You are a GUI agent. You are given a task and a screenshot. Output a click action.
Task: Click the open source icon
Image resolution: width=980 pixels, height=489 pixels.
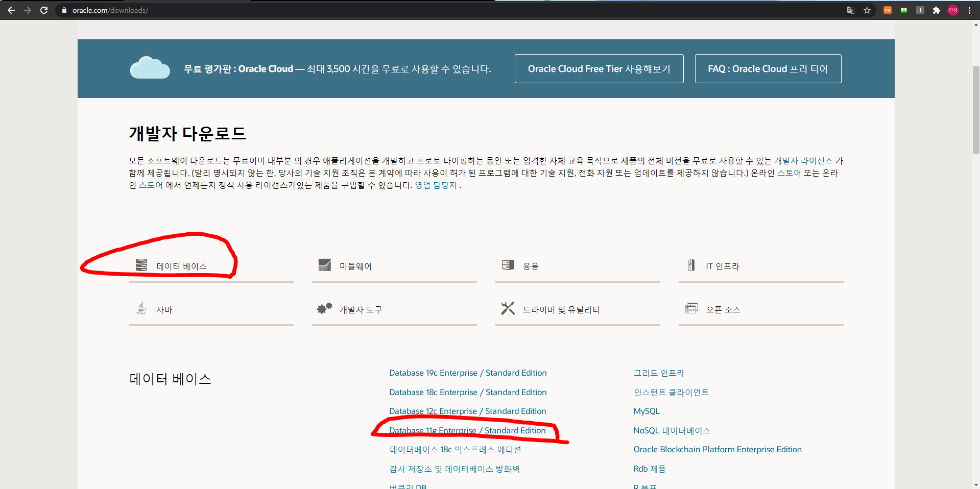[x=691, y=308]
